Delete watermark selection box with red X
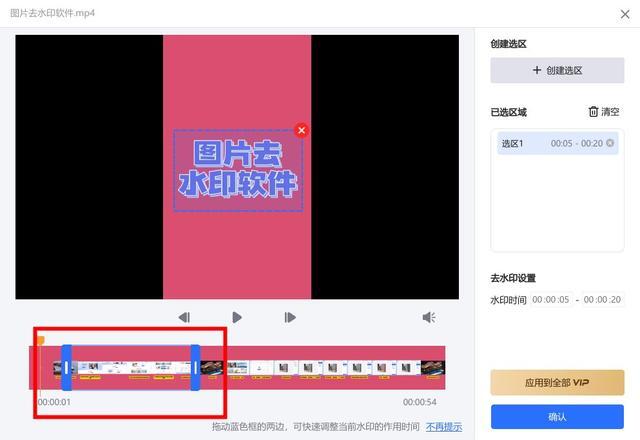Image resolution: width=640 pixels, height=440 pixels. coord(302,130)
